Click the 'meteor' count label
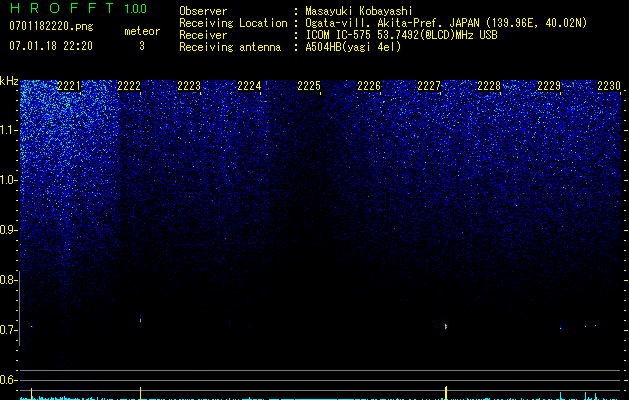 point(142,31)
